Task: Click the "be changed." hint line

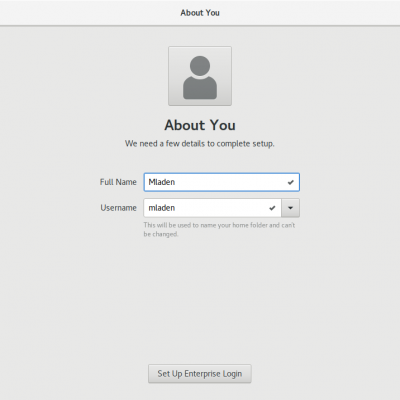Action: point(161,234)
